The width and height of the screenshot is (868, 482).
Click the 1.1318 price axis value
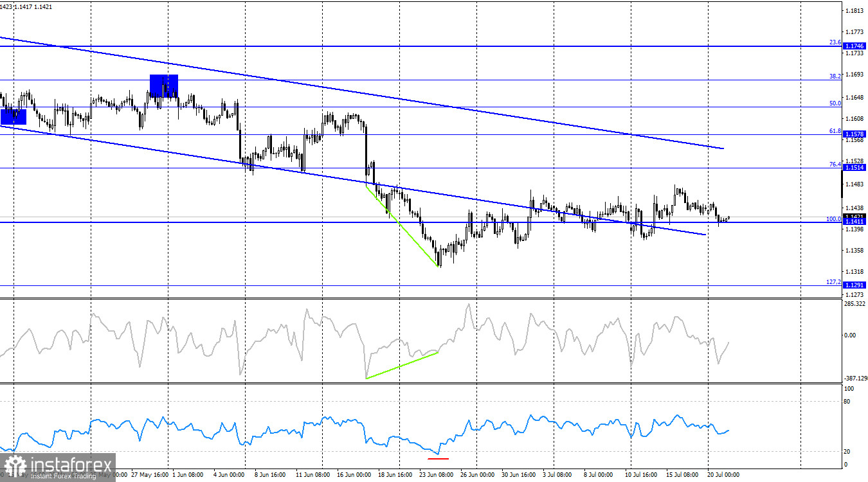pyautogui.click(x=854, y=272)
